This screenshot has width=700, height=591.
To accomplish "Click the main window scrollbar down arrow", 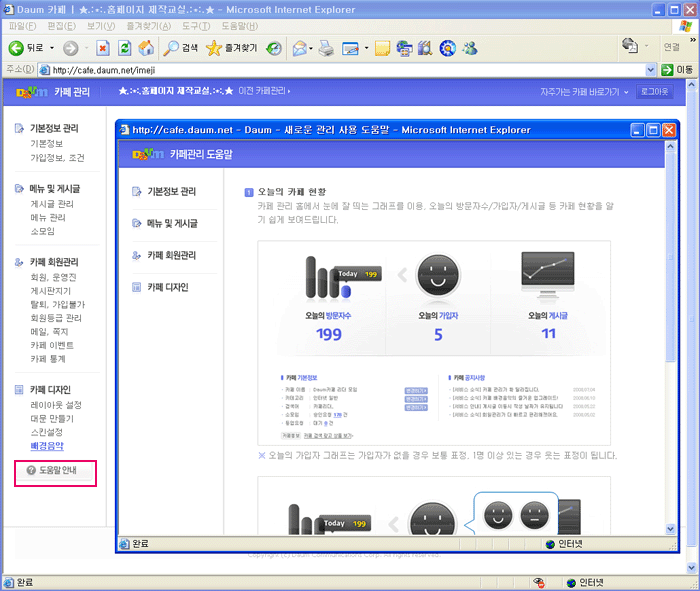I will (692, 568).
